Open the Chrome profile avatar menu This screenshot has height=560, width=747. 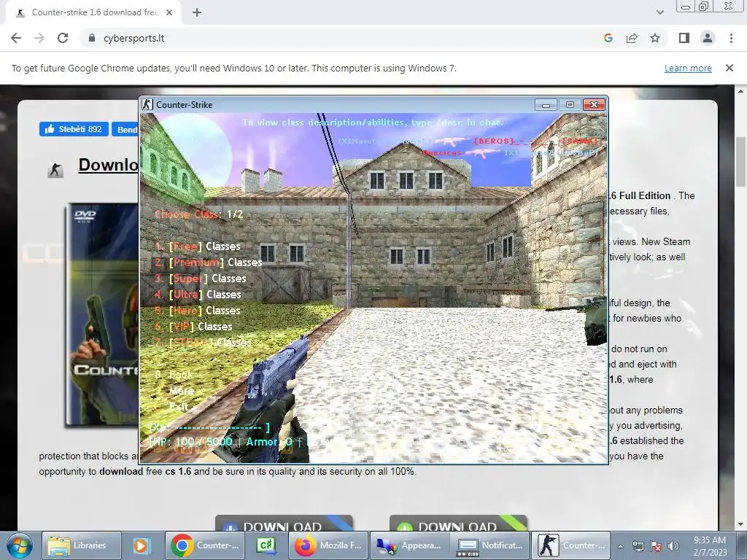pyautogui.click(x=708, y=38)
